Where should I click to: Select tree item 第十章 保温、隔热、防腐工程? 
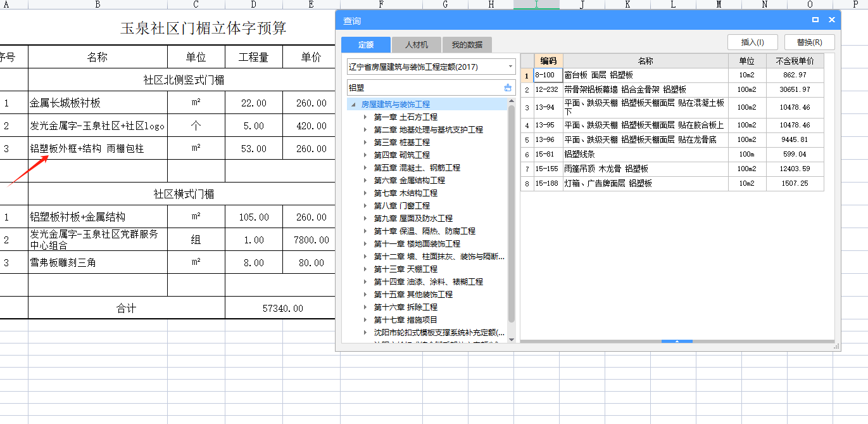click(x=424, y=231)
